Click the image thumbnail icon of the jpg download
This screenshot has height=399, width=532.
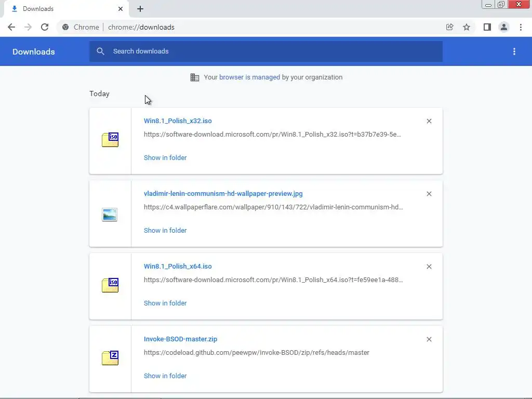[x=110, y=215]
